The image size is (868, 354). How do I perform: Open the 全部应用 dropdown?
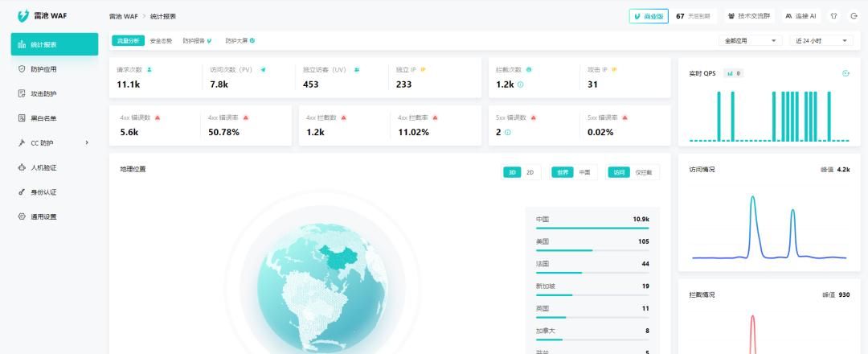(x=751, y=40)
